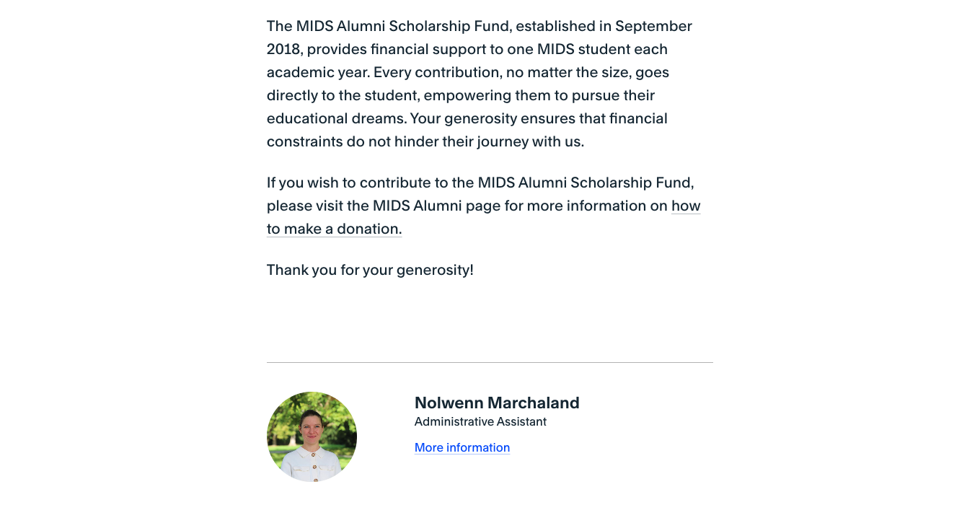
Task: Click the word 'how' in the donation link
Action: (x=686, y=206)
